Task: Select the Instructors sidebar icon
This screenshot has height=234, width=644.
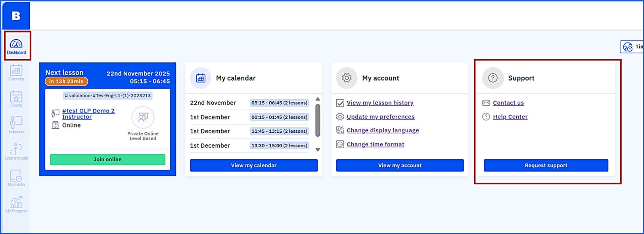Action: click(16, 125)
